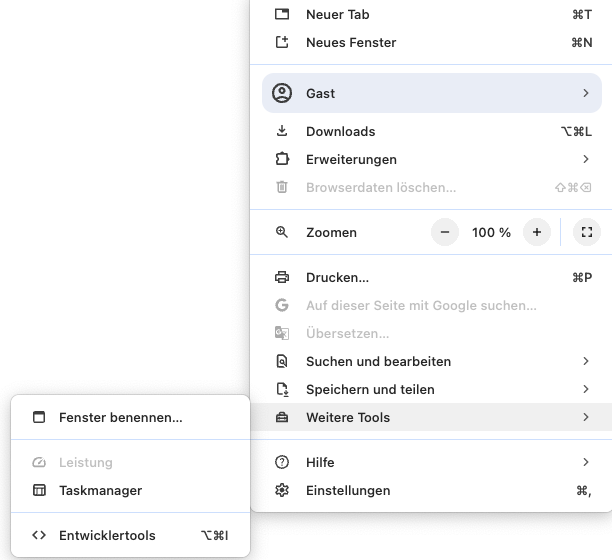Increase zoom with the plus button
612x560 pixels.
coord(537,232)
